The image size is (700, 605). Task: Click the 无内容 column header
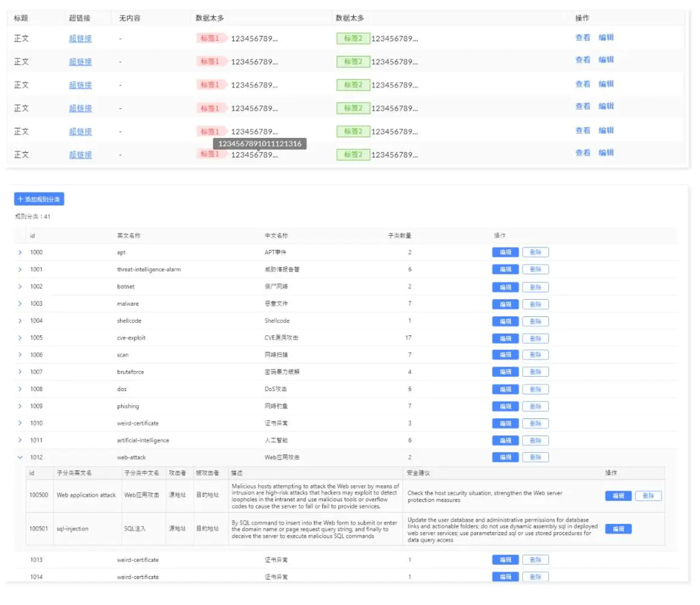130,18
